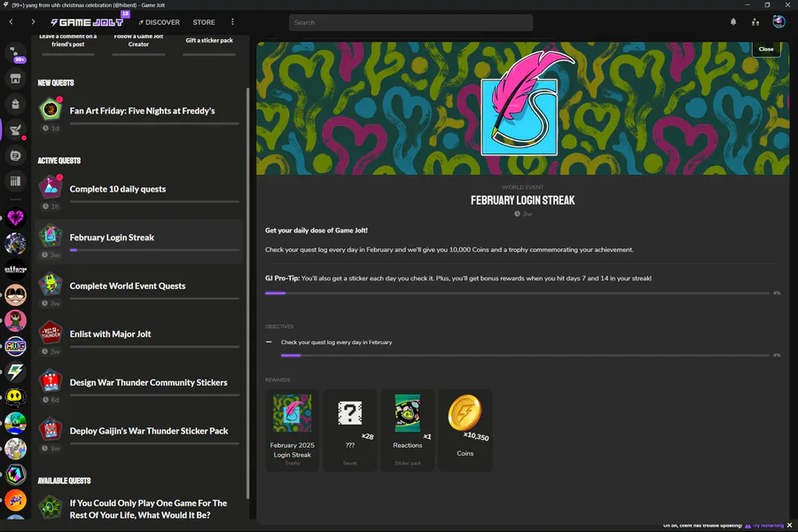
Task: Click the AVAILABLE QUESTS heading
Action: [64, 481]
